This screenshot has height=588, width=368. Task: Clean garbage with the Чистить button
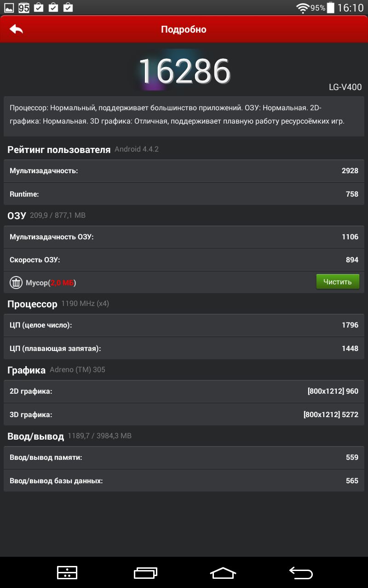click(338, 282)
